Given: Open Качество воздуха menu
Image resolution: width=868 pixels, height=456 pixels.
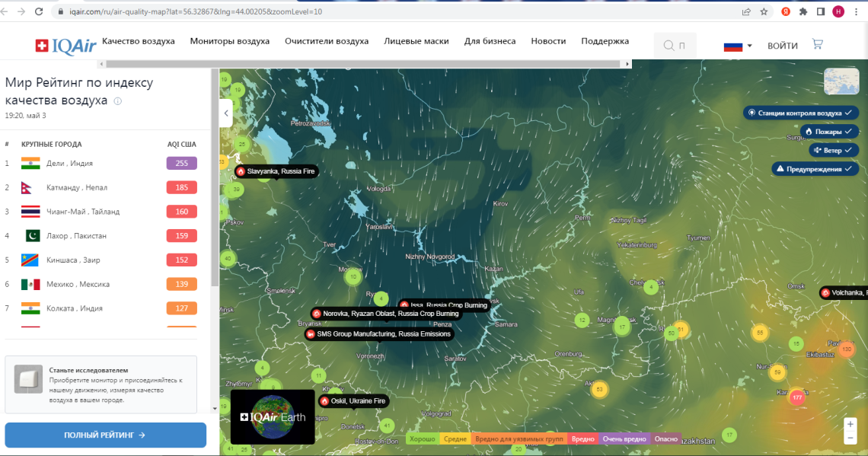Looking at the screenshot, I should coord(139,41).
